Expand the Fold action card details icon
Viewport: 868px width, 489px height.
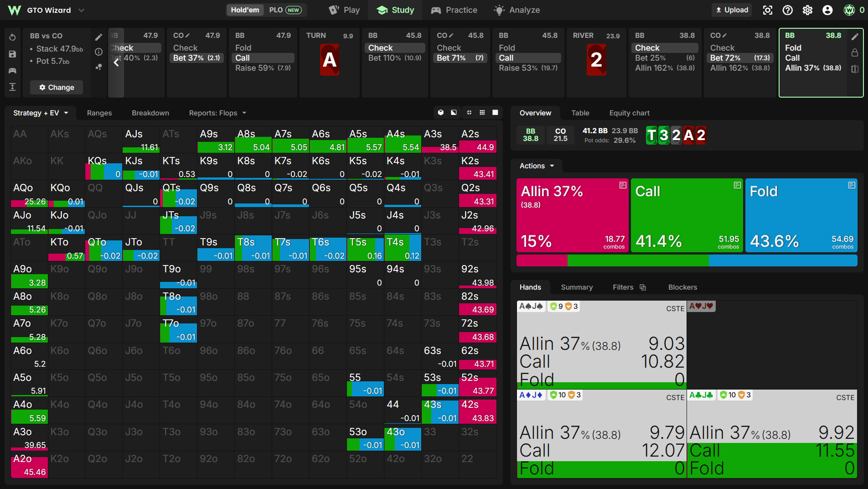[x=852, y=185]
